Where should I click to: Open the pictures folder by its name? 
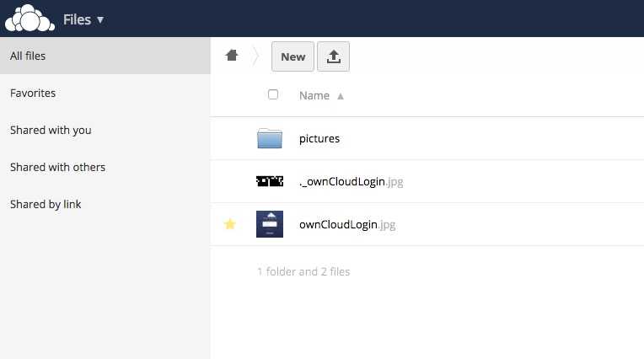tap(319, 138)
